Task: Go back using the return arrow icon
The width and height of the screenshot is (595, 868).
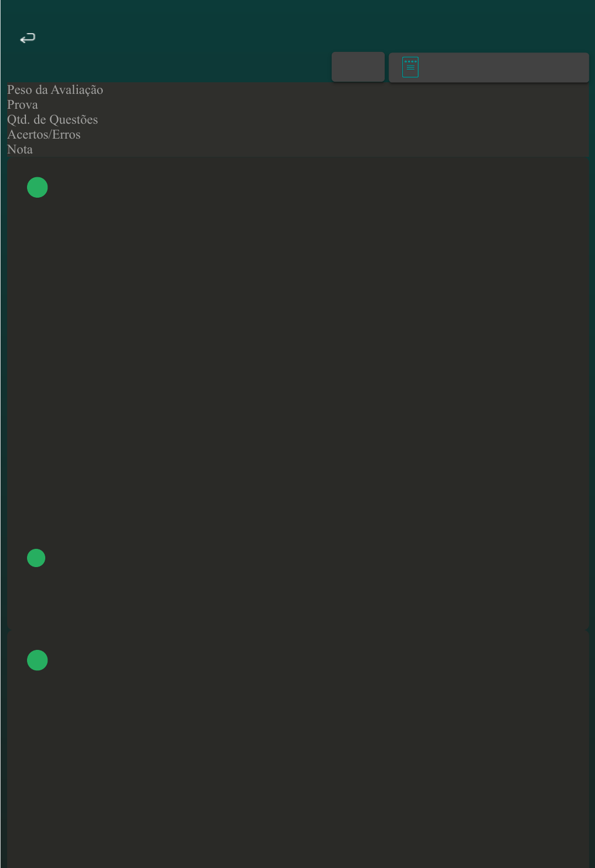Action: pyautogui.click(x=28, y=38)
